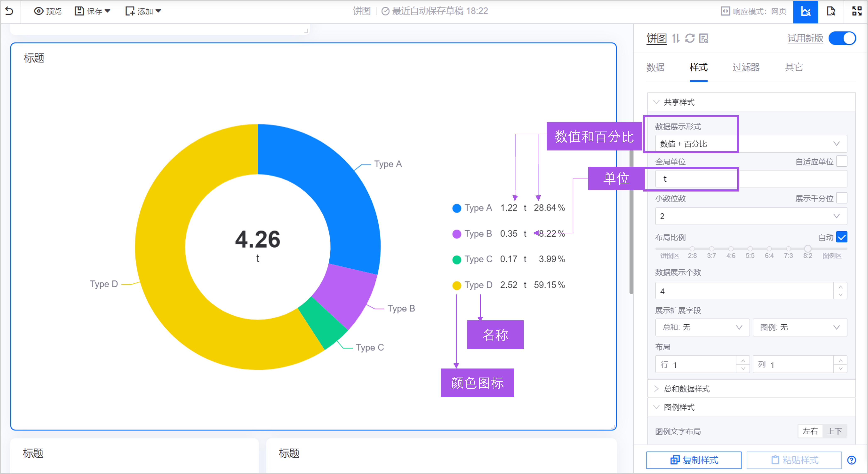868x474 pixels.
Task: Set the layout ratio slider to 5:5
Action: 750,249
